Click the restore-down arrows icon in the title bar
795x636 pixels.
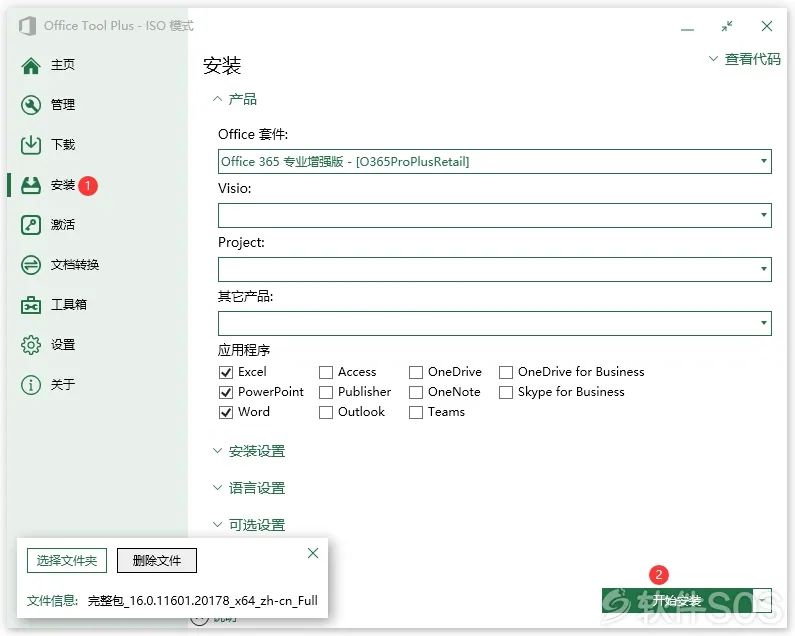(727, 26)
